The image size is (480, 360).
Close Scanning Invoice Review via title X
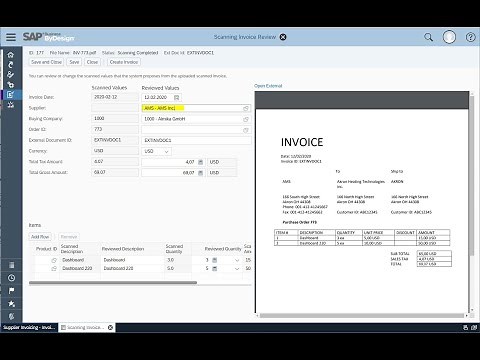click(283, 37)
